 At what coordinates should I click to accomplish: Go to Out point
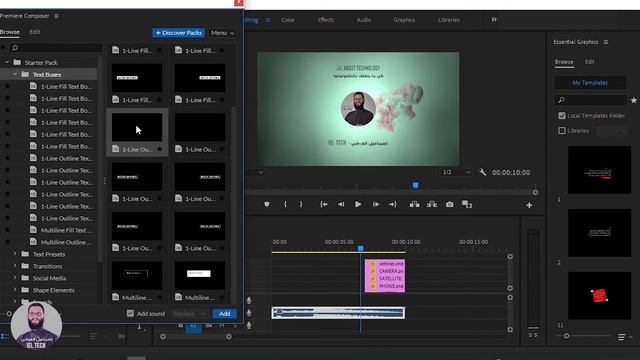click(x=393, y=204)
